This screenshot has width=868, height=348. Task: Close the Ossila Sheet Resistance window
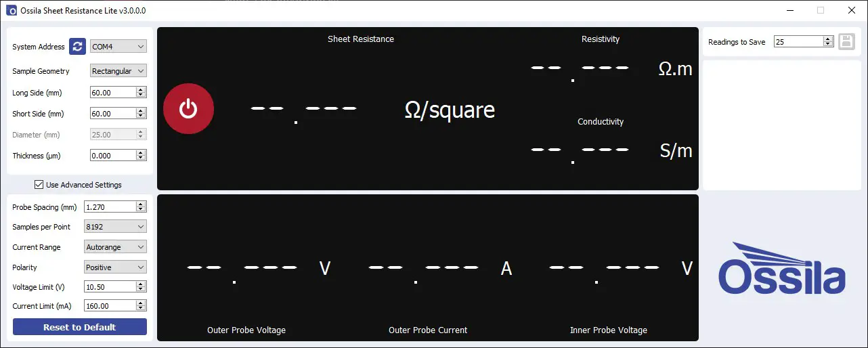pos(852,11)
